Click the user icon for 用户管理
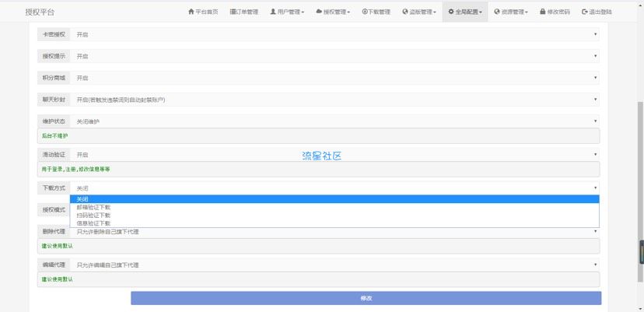This screenshot has height=312, width=644. click(273, 12)
